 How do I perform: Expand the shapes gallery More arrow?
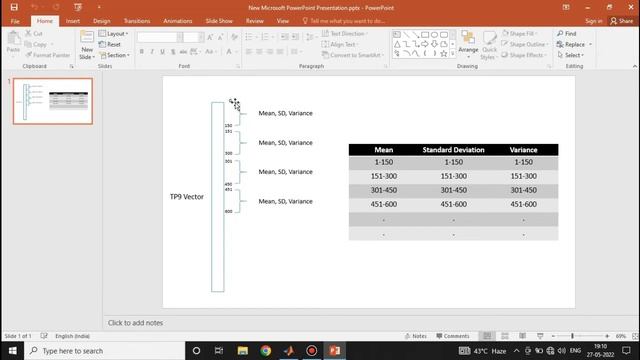(x=453, y=53)
